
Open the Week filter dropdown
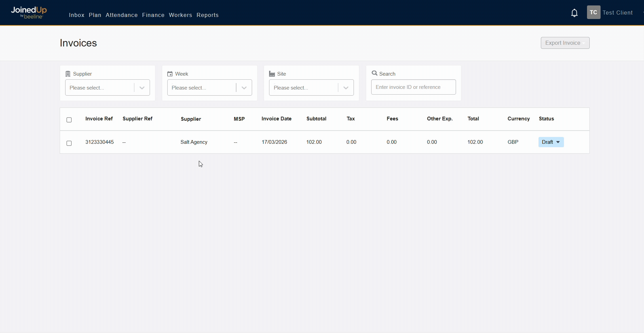tap(244, 88)
